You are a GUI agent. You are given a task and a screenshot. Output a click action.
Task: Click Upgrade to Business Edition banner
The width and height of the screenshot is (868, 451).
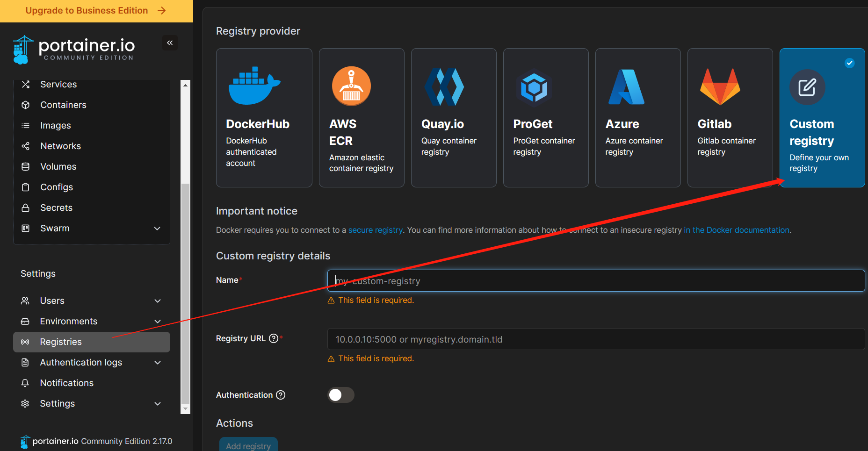coord(96,11)
